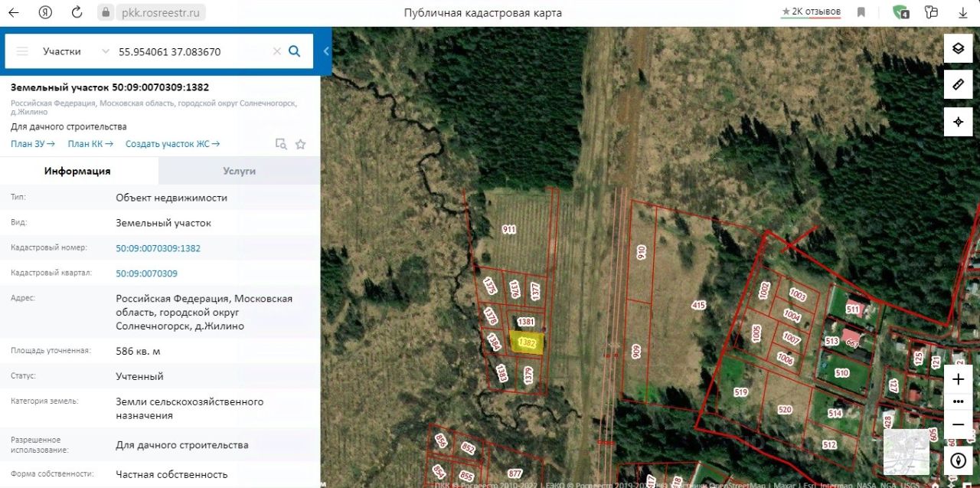
Task: Select the ruler measurement tool
Action: point(958,85)
